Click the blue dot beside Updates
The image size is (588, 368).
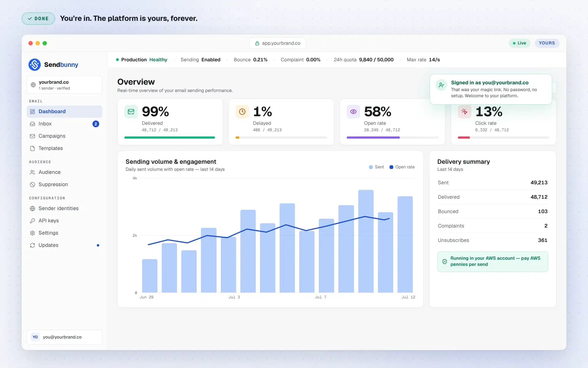pyautogui.click(x=98, y=245)
